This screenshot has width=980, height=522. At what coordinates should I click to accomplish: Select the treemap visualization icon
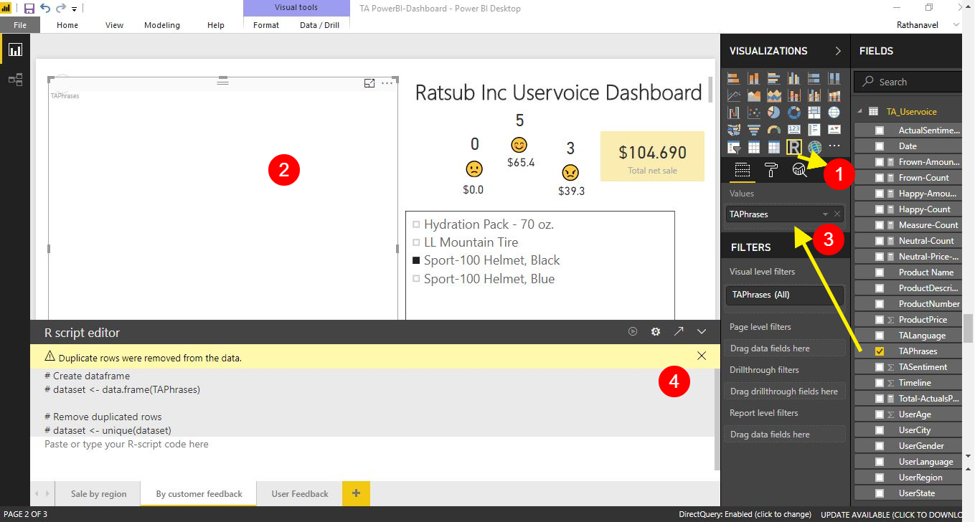pos(814,113)
